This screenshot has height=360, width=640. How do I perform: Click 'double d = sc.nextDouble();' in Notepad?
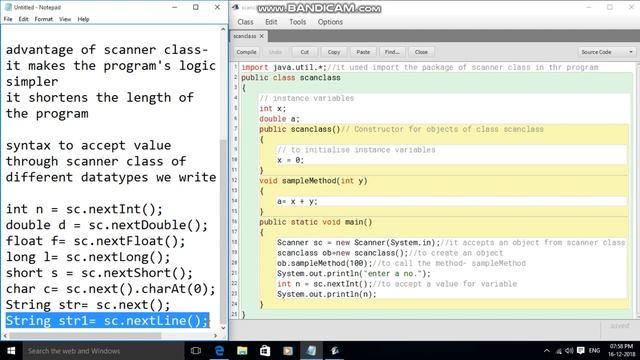point(107,225)
